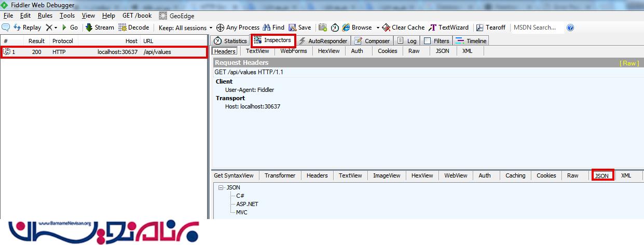The height and width of the screenshot is (245, 644).
Task: Click the User-Agent: Fiddler header line
Action: coord(249,90)
